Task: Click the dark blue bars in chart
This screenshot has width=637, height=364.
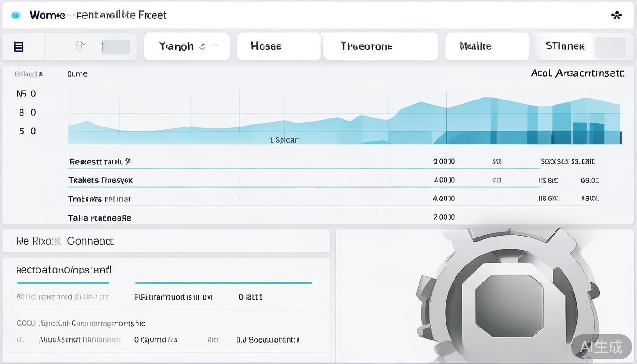Action: pyautogui.click(x=588, y=133)
